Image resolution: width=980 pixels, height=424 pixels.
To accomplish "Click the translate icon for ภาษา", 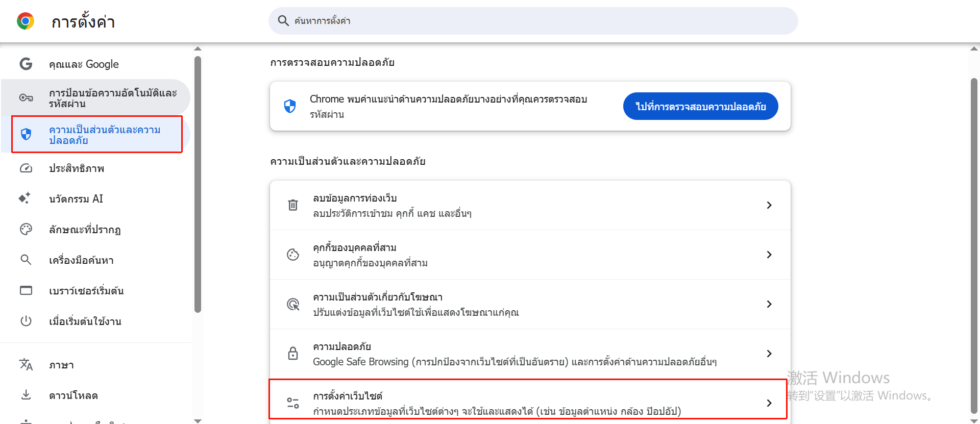I will click(26, 364).
